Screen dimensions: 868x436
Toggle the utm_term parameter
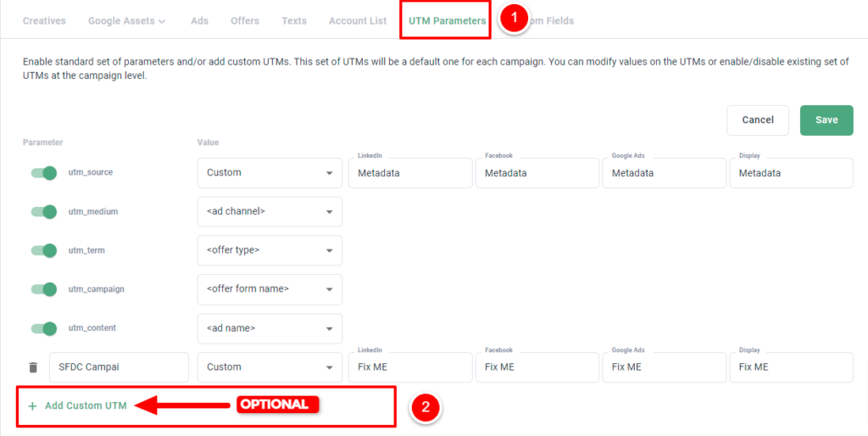44,250
